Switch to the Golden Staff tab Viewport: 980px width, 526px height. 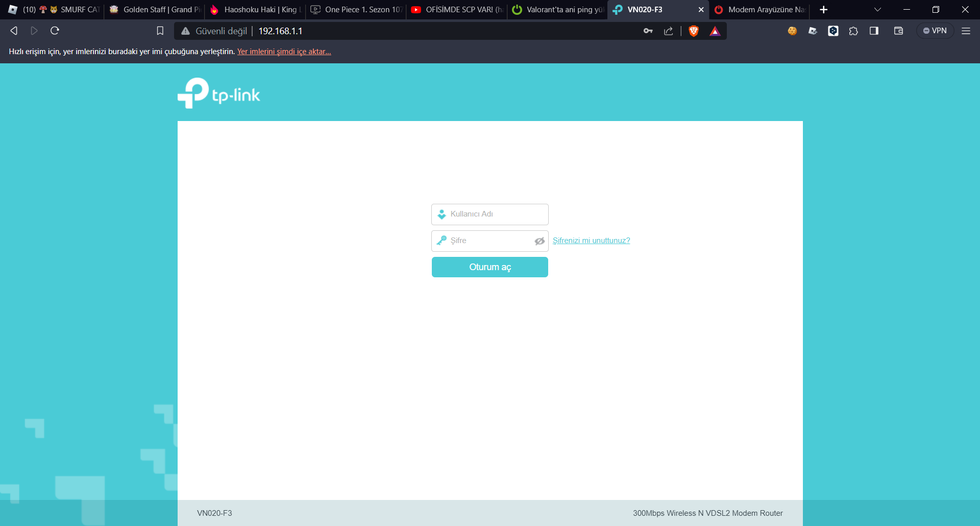[155, 10]
